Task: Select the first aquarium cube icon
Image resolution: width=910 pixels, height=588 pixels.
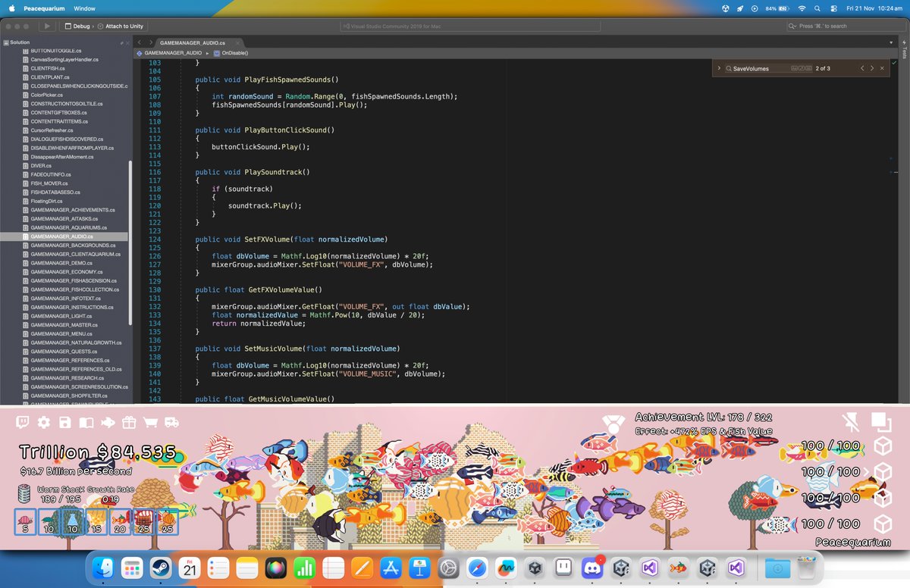Action: click(881, 446)
